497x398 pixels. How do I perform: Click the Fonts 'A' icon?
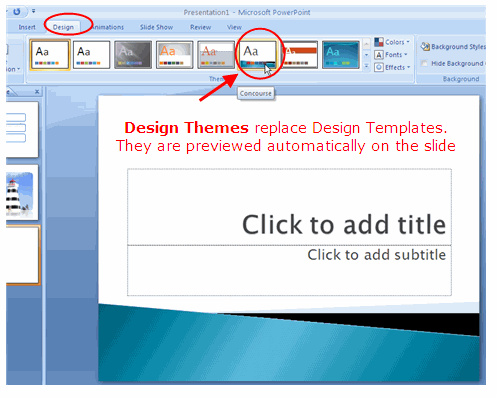click(x=379, y=55)
